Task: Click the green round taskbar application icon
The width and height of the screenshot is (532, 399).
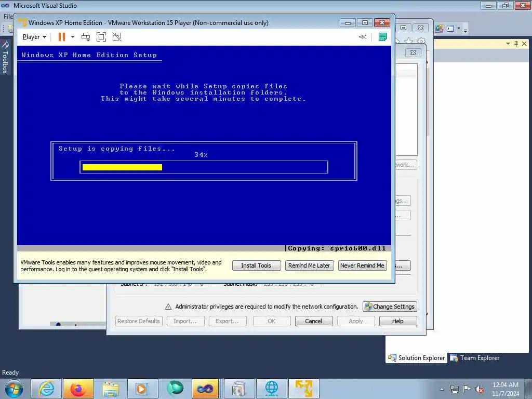Action: click(175, 389)
